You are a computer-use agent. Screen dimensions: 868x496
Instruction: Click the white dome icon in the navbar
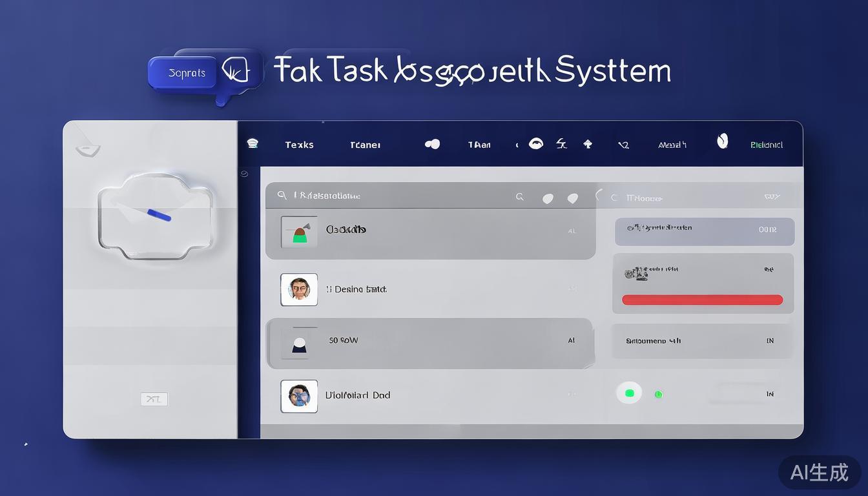(x=535, y=143)
